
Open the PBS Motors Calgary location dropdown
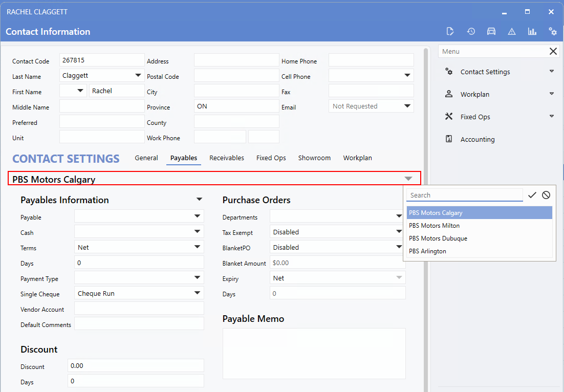click(408, 179)
